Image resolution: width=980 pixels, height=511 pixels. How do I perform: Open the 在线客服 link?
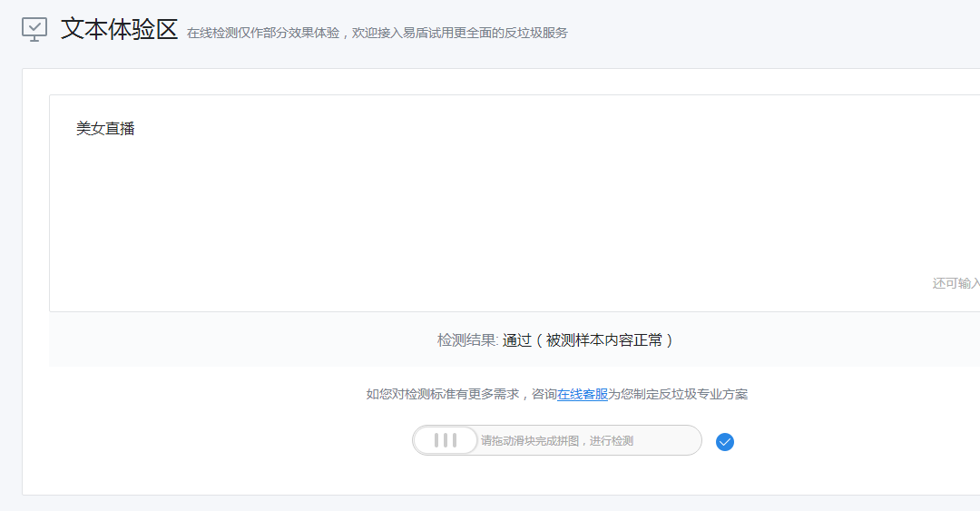coord(583,394)
